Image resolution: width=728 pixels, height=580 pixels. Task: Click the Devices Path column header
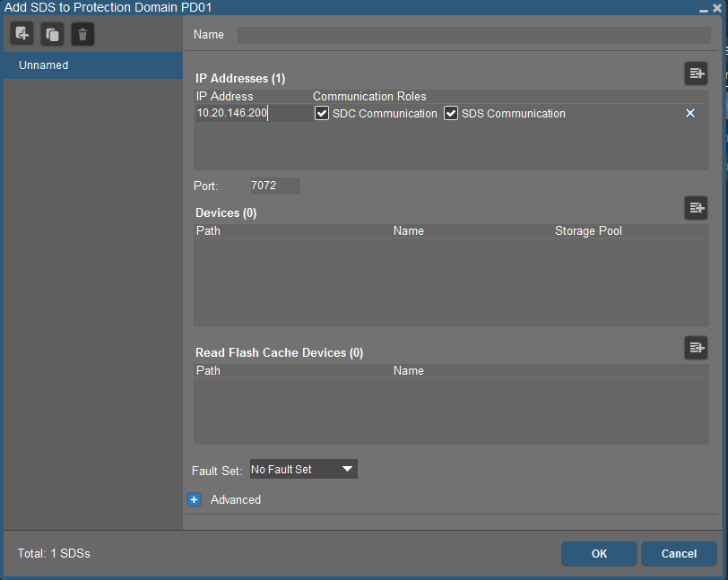click(208, 230)
